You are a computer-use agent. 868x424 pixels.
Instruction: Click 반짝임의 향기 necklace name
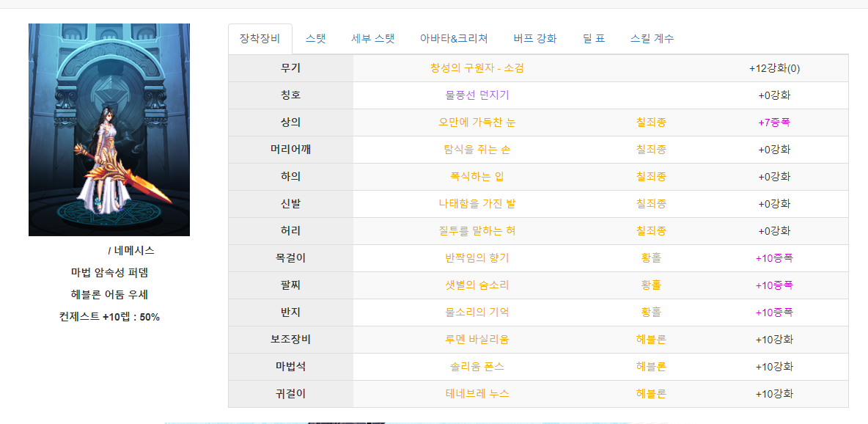click(x=477, y=258)
